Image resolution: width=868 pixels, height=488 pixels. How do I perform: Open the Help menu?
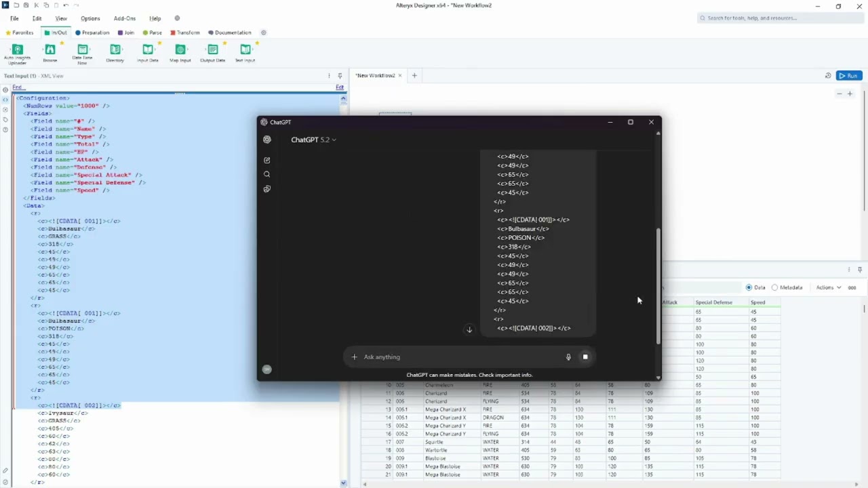click(x=155, y=18)
